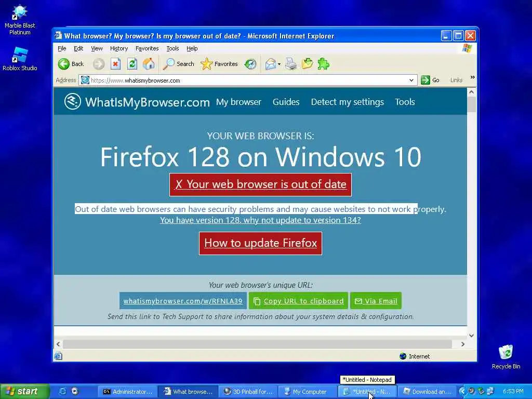Image resolution: width=532 pixels, height=399 pixels.
Task: Stop page loading with the red X
Action: pyautogui.click(x=116, y=64)
